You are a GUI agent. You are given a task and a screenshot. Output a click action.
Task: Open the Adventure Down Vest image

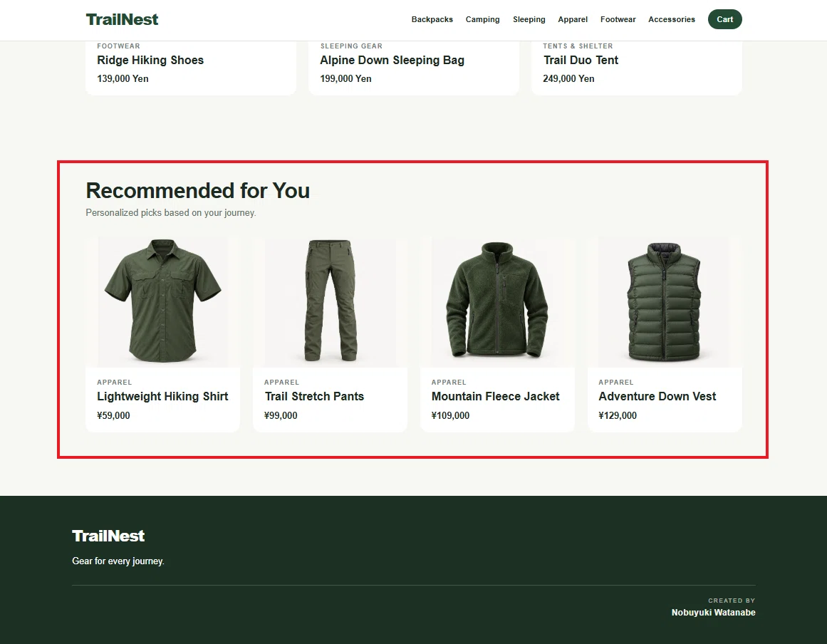click(665, 301)
